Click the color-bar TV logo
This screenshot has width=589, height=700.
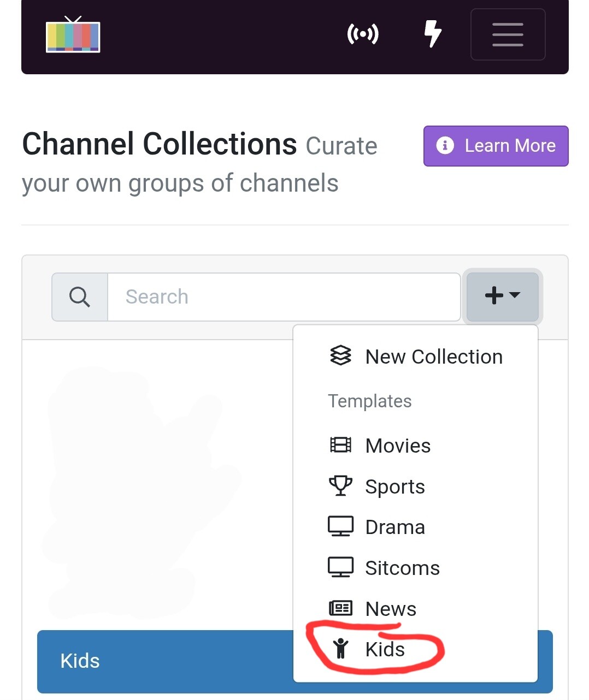pos(73,35)
